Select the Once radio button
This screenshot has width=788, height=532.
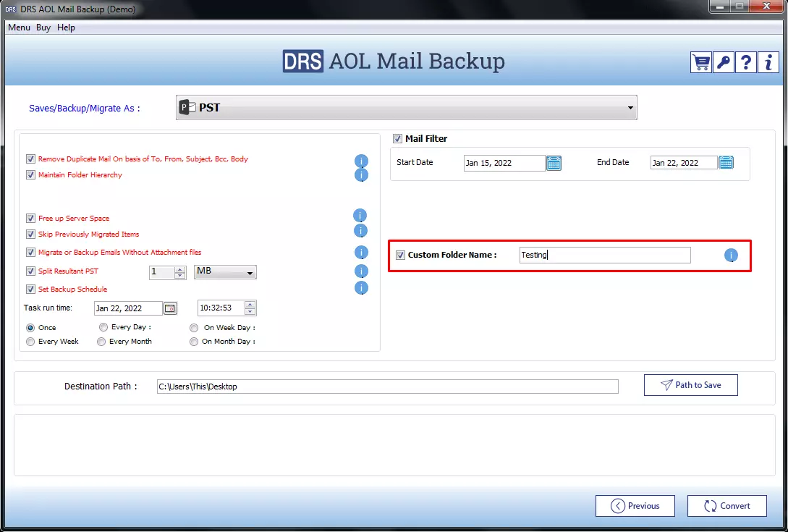click(x=30, y=327)
